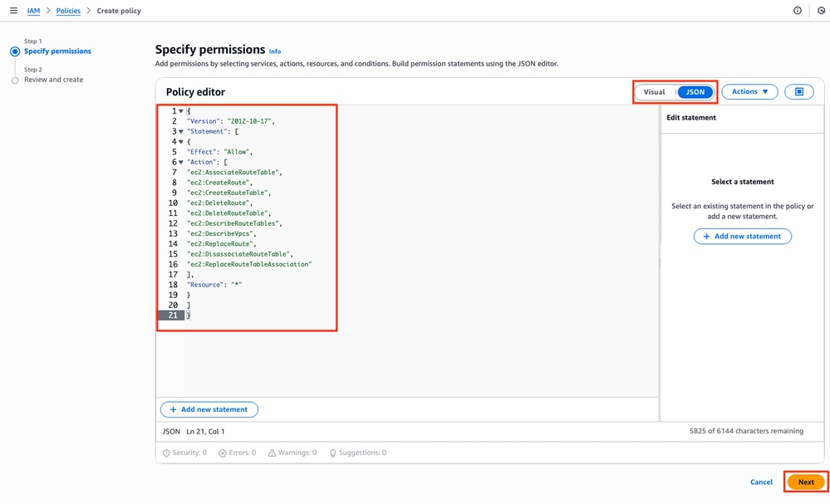
Task: Select the JSON editor mode
Action: pos(695,92)
